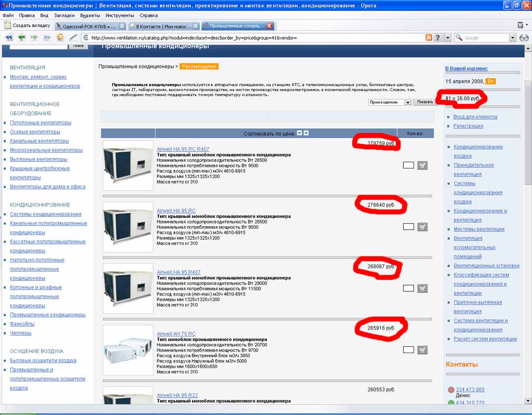
Task: Sort prices ascending with the up arrow
Action: (306, 133)
